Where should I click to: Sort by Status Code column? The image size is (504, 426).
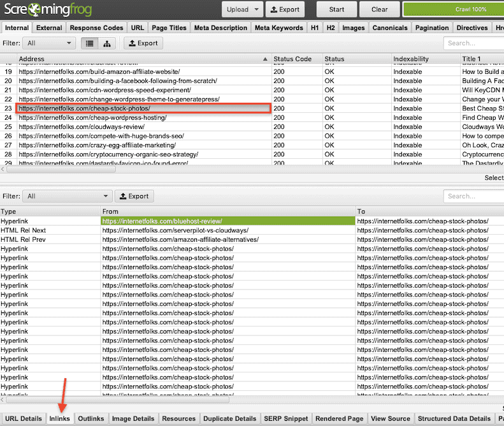pyautogui.click(x=297, y=59)
